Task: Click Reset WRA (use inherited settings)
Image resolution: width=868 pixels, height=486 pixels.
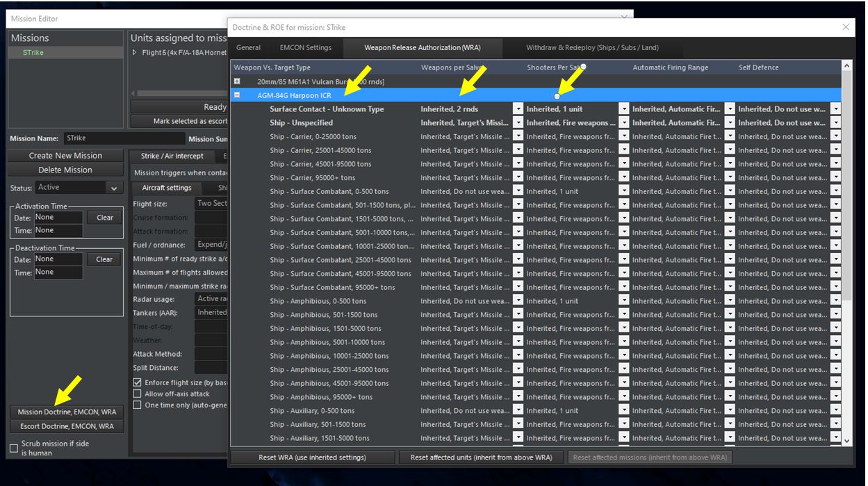Action: (x=312, y=457)
